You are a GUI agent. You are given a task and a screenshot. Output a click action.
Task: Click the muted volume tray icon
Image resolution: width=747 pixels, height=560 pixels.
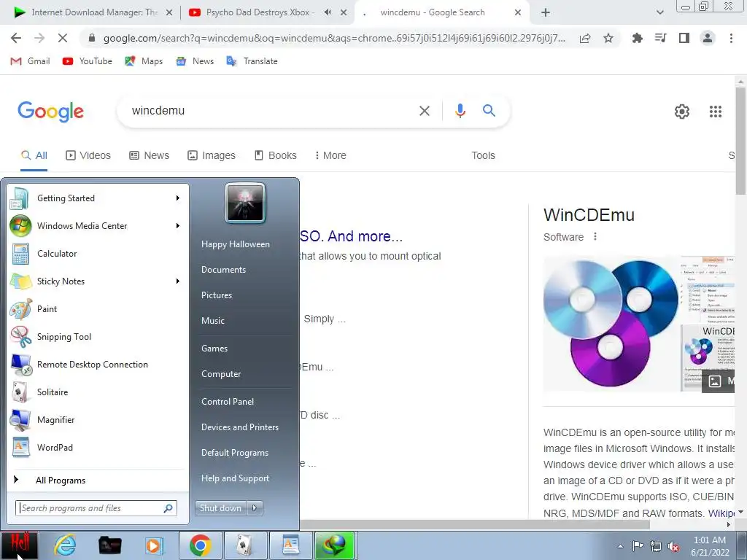(673, 546)
